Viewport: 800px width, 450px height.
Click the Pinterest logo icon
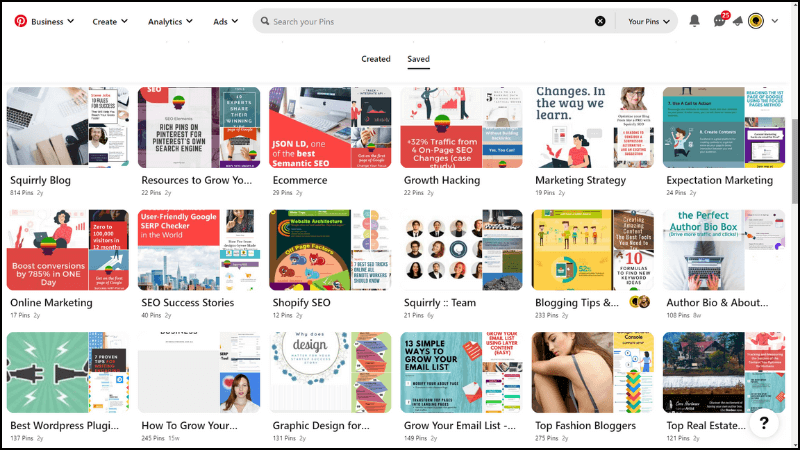(x=20, y=21)
